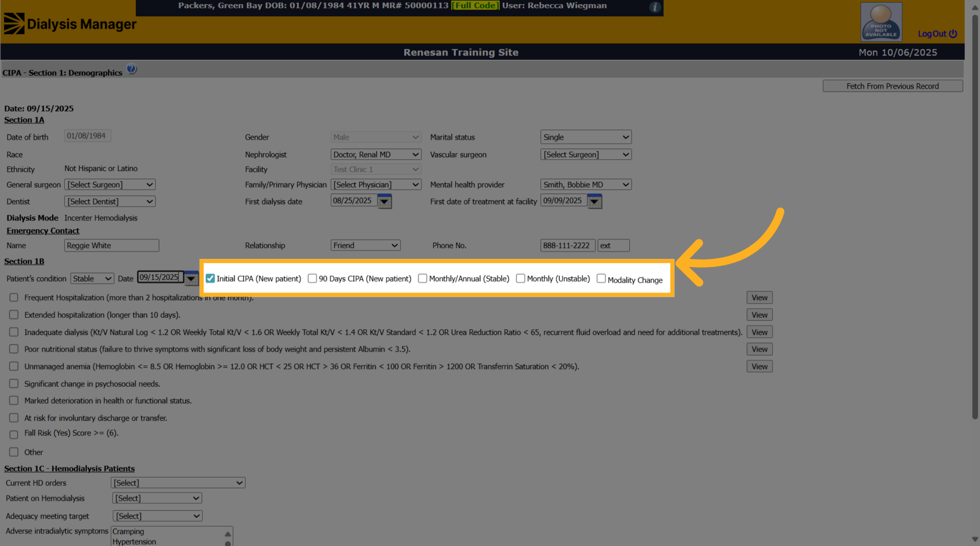Open General surgeon dropdown

click(x=110, y=185)
